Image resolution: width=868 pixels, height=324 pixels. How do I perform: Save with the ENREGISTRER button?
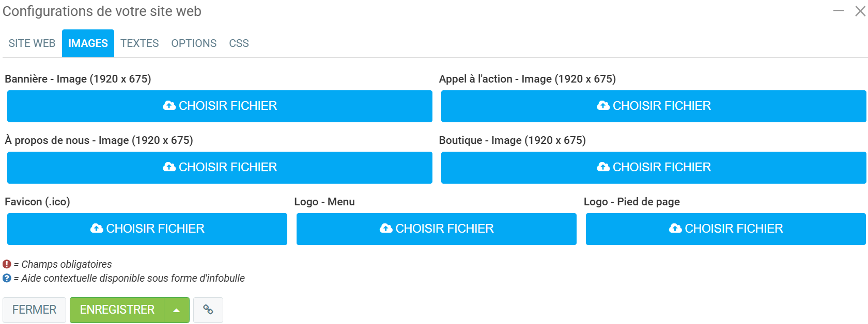coord(117,310)
